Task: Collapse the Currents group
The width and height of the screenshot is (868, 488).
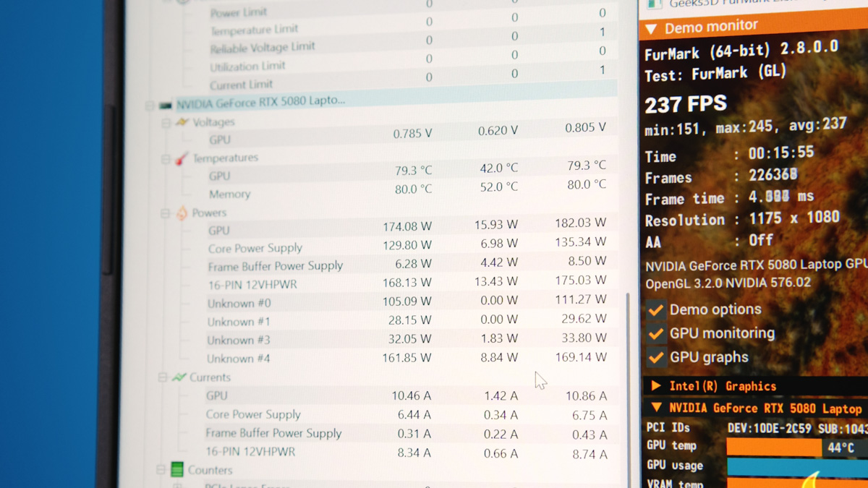Action: click(x=162, y=378)
